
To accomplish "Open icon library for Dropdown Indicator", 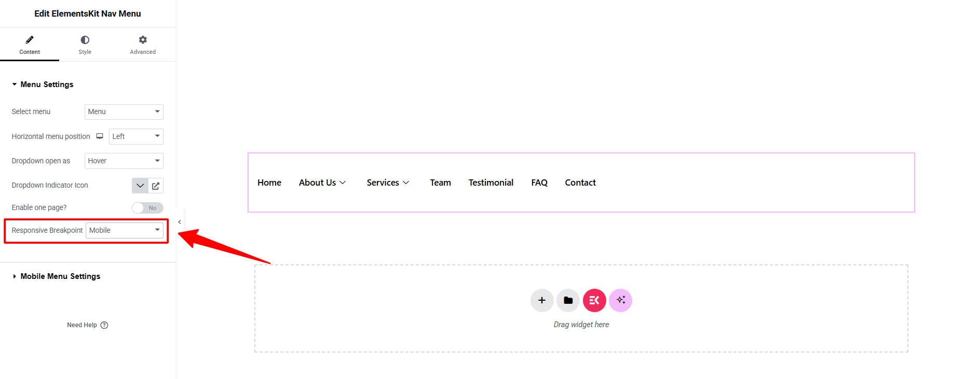I will point(156,186).
